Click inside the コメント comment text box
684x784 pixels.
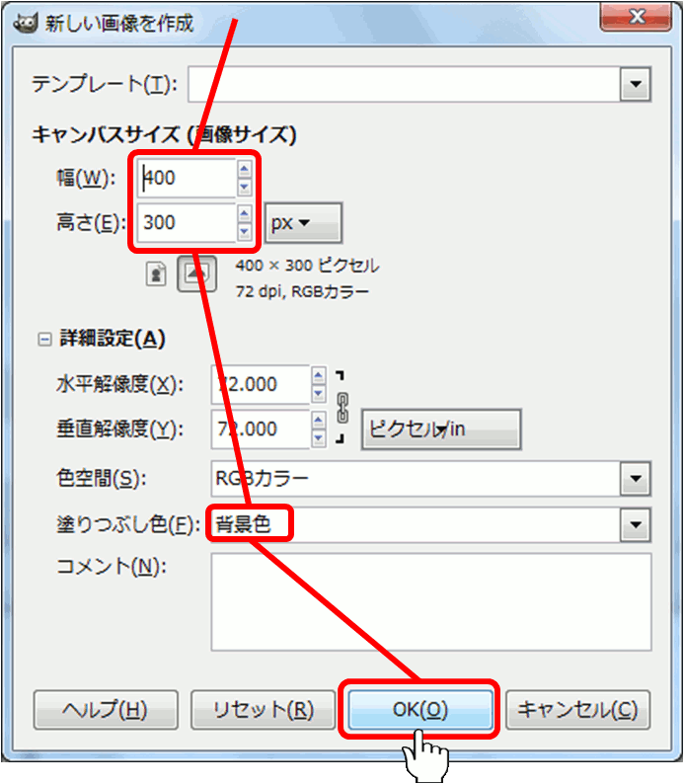(430, 601)
